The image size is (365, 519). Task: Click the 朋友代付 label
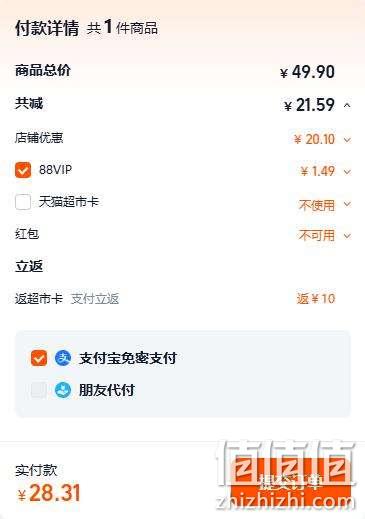(107, 390)
